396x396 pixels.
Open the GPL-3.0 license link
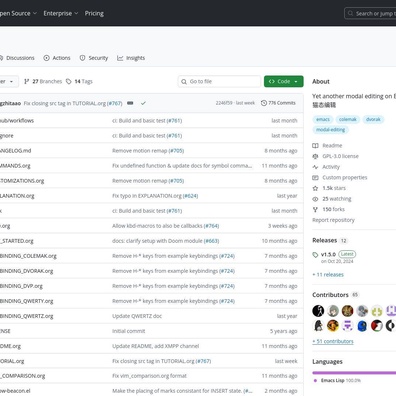[x=340, y=156]
